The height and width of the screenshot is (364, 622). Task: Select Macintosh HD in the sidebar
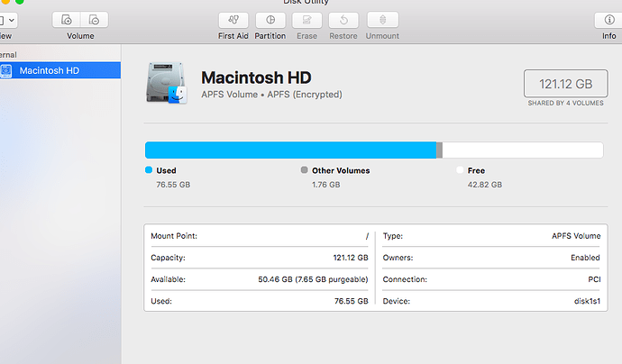(x=60, y=70)
